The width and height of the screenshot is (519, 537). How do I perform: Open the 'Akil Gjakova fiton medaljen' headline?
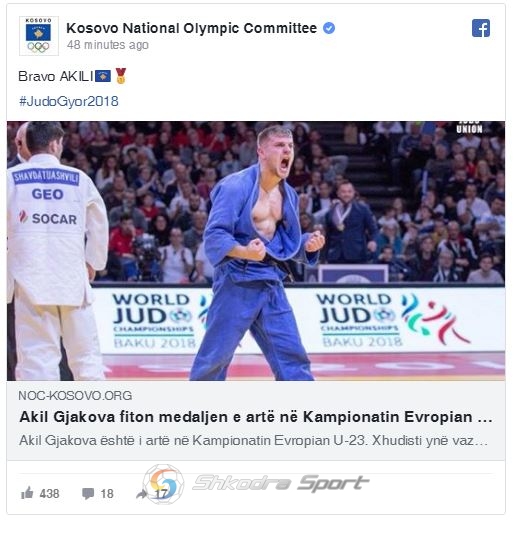tap(256, 417)
